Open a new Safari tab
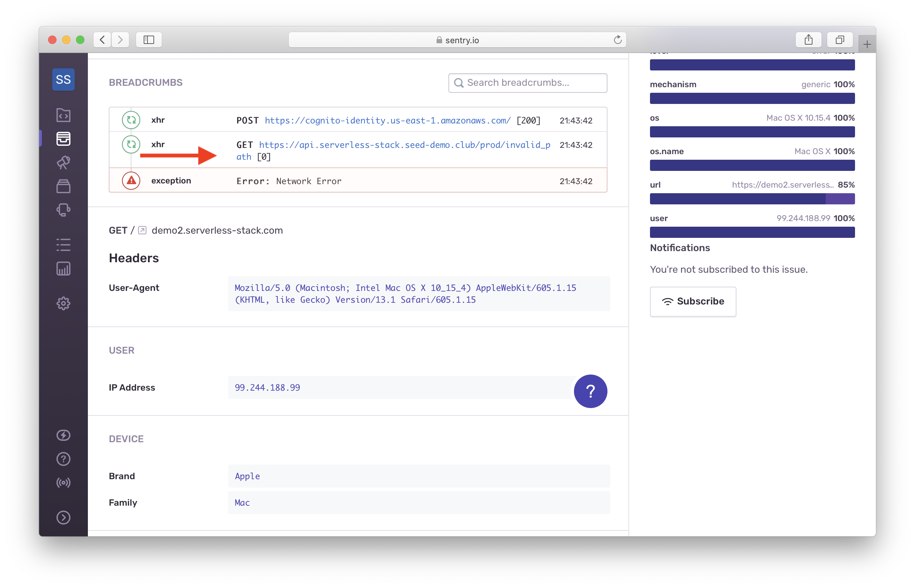 (x=867, y=44)
